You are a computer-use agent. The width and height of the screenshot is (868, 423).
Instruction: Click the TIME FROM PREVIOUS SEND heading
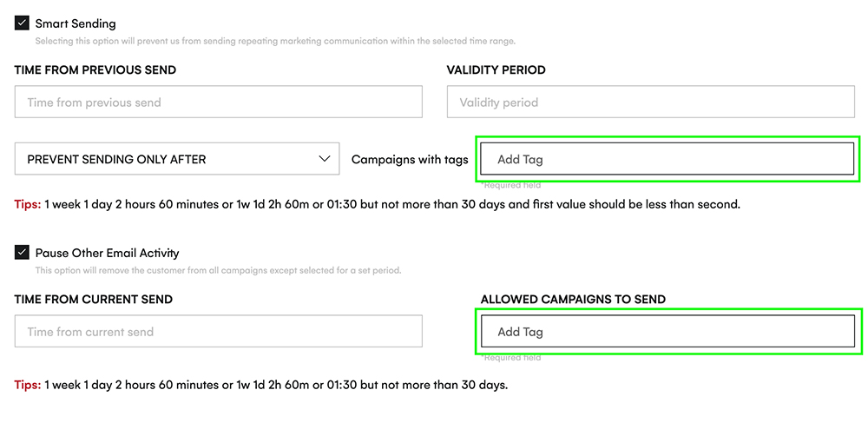[95, 70]
